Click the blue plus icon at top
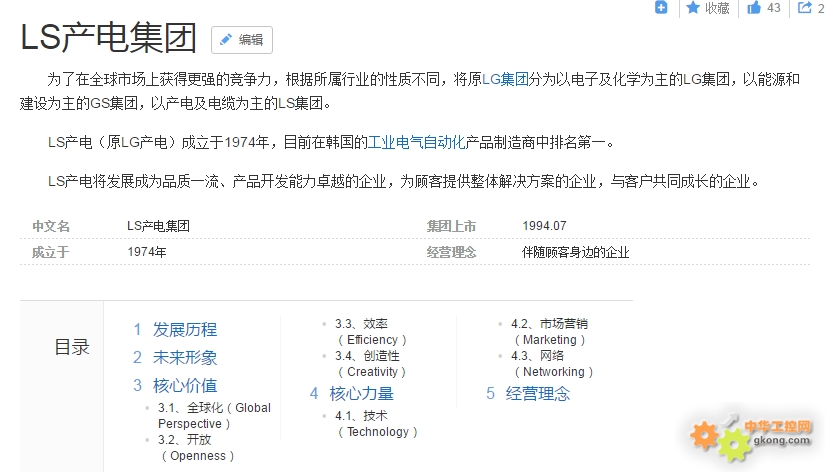The height and width of the screenshot is (472, 825). point(661,7)
